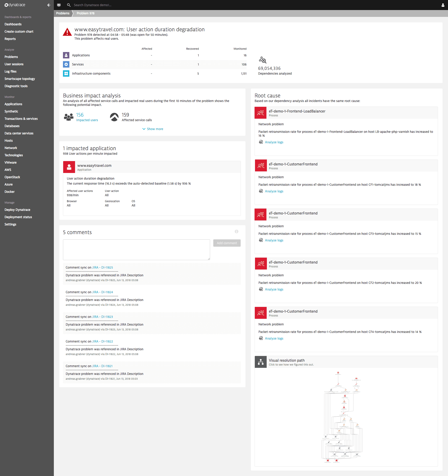Expand Show more in Business impact analysis

(153, 129)
